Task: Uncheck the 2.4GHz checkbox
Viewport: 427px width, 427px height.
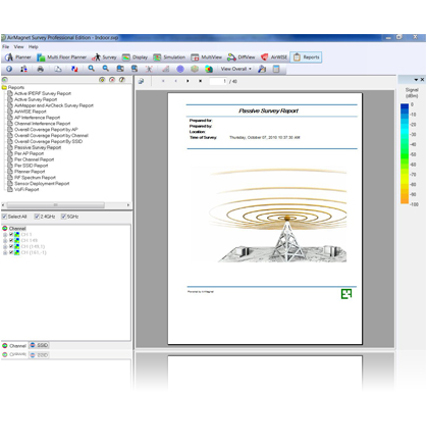Action: coord(37,217)
